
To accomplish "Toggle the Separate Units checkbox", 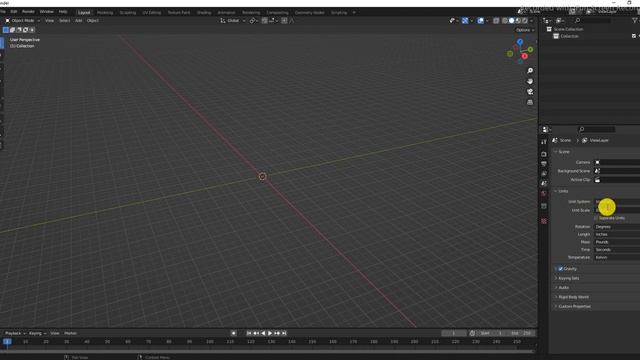I will [x=596, y=218].
